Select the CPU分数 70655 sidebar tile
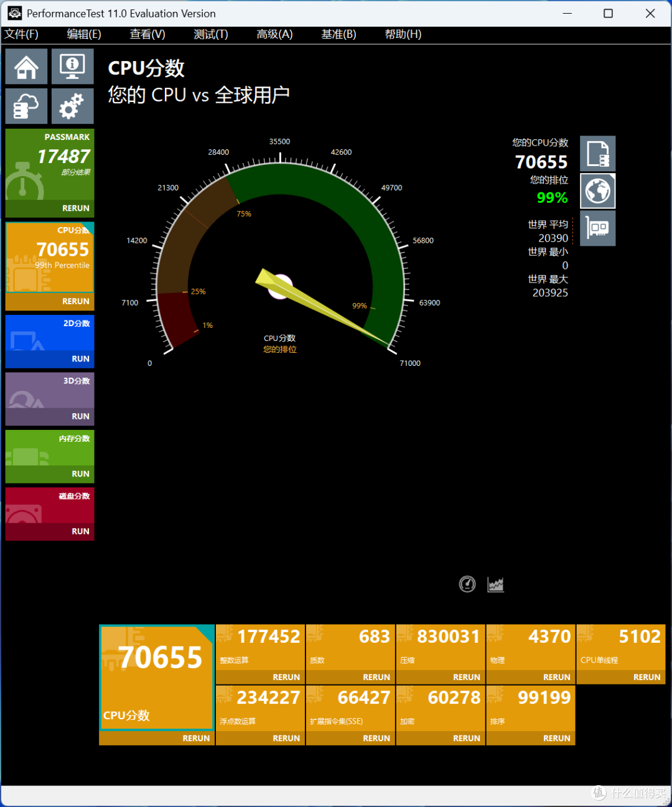 [x=50, y=258]
